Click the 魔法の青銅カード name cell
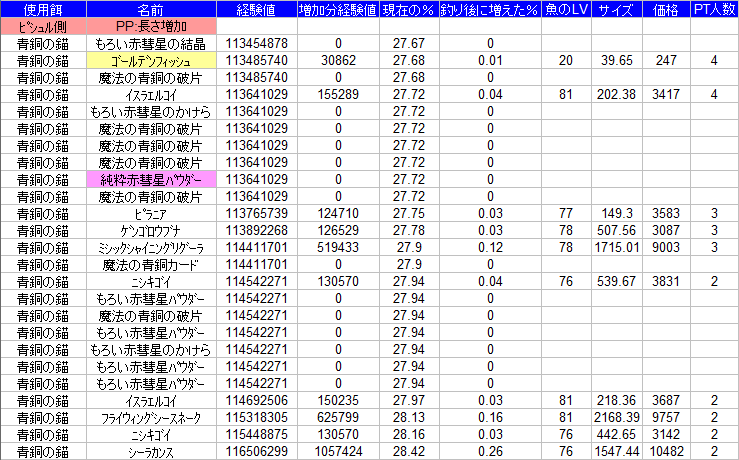The height and width of the screenshot is (460, 739). pyautogui.click(x=151, y=264)
